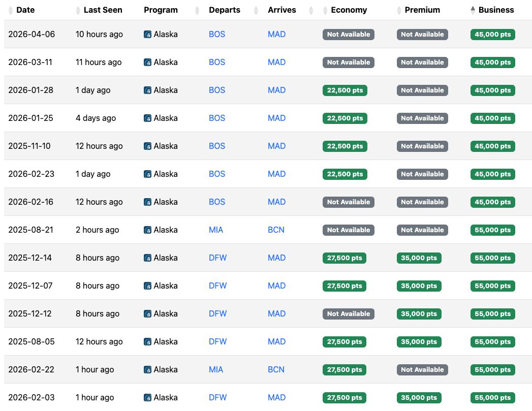The width and height of the screenshot is (532, 411).
Task: Click Not Available Economy badge for 2025-12-12
Action: point(349,313)
